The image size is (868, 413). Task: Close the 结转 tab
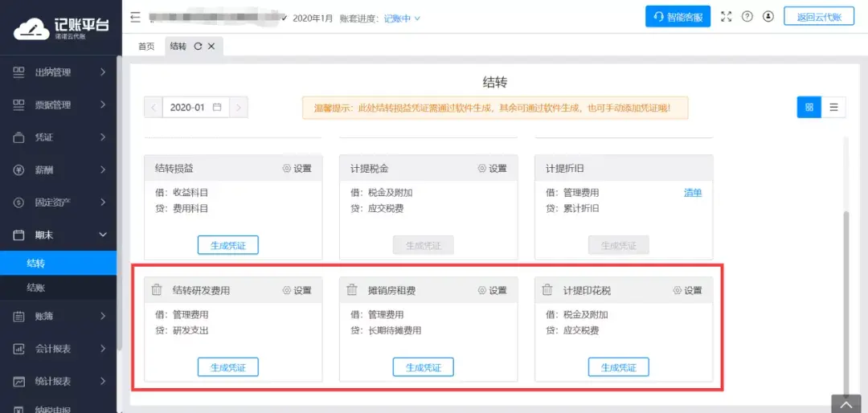point(211,47)
